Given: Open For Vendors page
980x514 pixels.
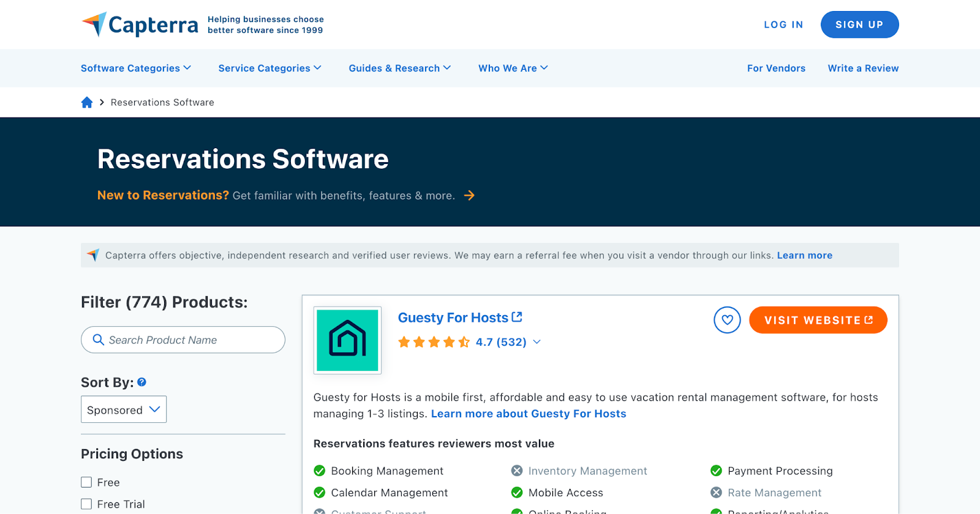Looking at the screenshot, I should [776, 68].
